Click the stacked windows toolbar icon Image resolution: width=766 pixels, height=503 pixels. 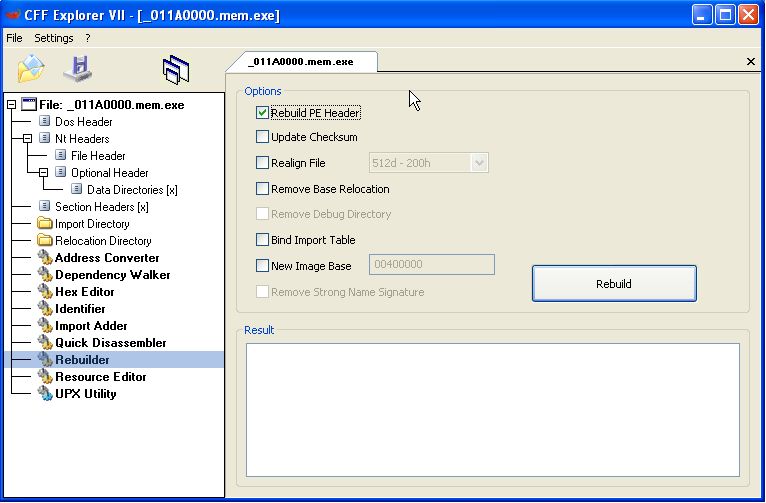[x=176, y=70]
